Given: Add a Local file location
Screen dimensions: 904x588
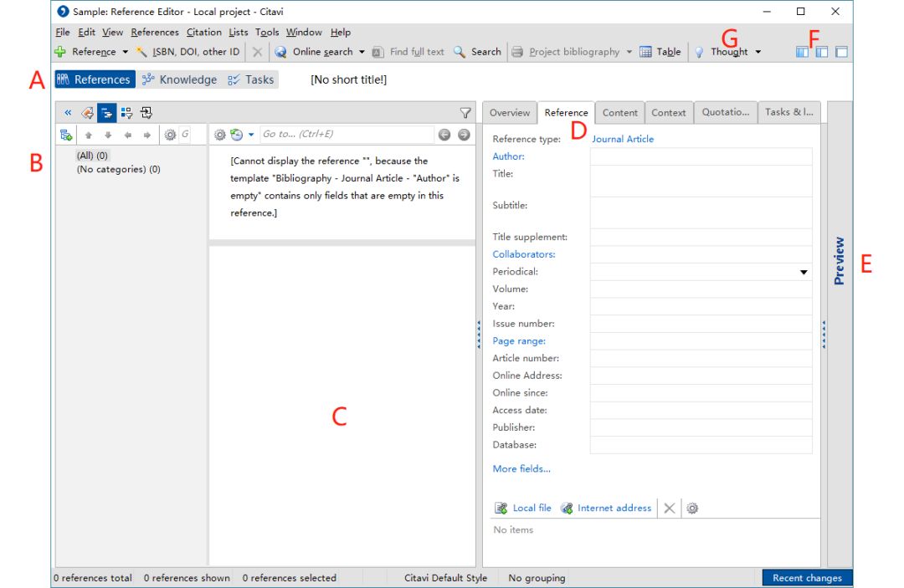Looking at the screenshot, I should 523,508.
